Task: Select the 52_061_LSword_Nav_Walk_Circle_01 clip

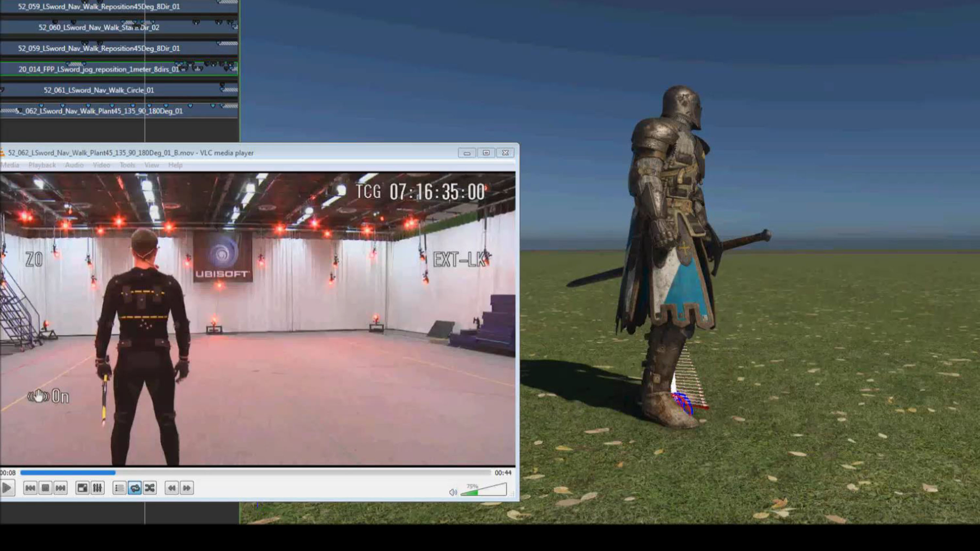Action: pyautogui.click(x=99, y=90)
